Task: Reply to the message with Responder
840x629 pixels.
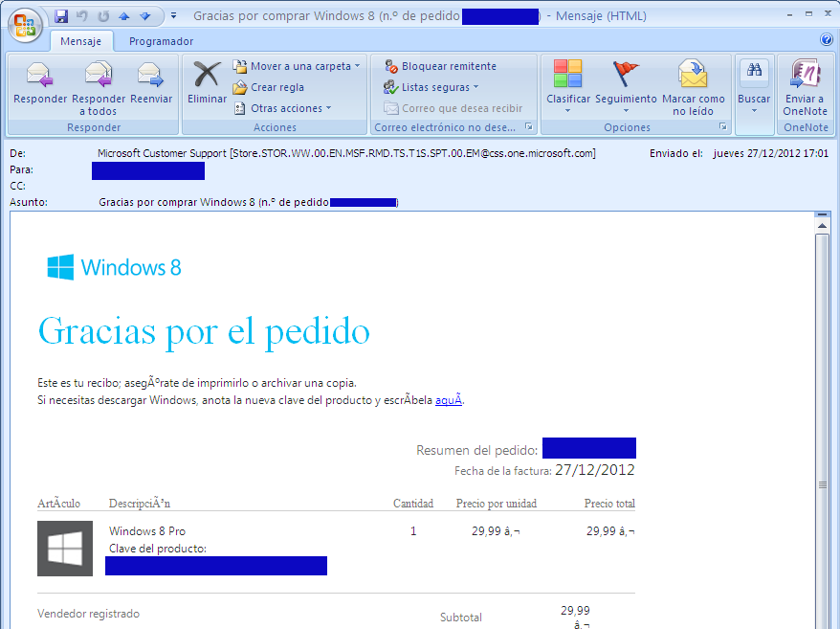Action: pos(40,83)
